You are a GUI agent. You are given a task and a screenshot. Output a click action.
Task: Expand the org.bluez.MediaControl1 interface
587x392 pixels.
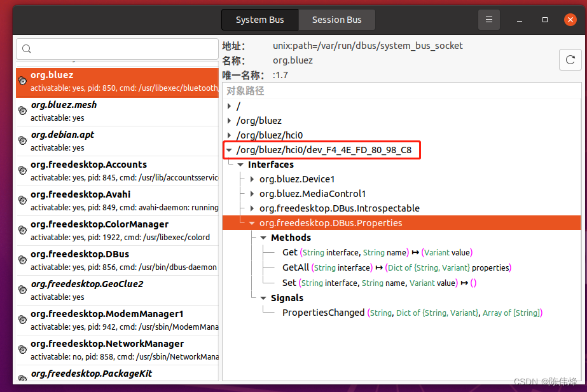click(251, 194)
